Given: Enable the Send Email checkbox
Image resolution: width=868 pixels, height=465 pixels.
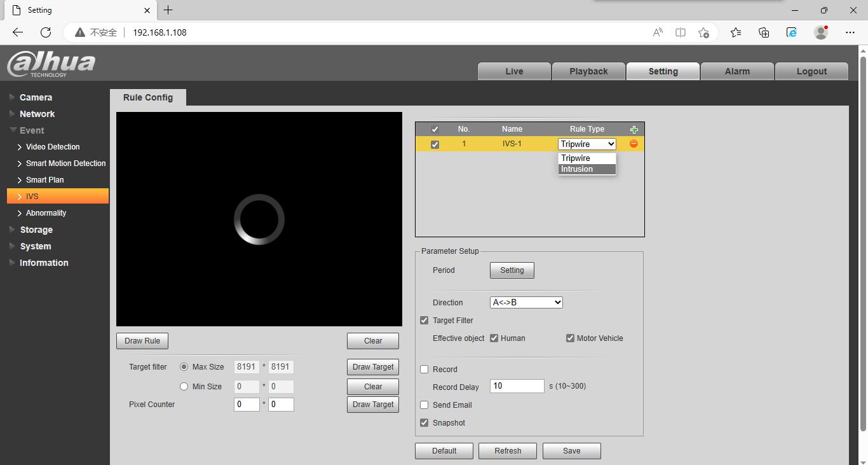Looking at the screenshot, I should click(424, 405).
